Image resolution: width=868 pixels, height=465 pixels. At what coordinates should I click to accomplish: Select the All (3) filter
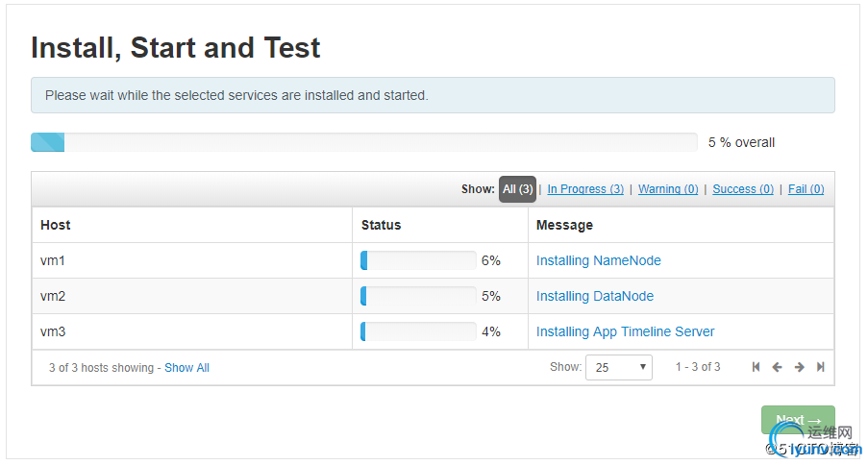[x=517, y=189]
